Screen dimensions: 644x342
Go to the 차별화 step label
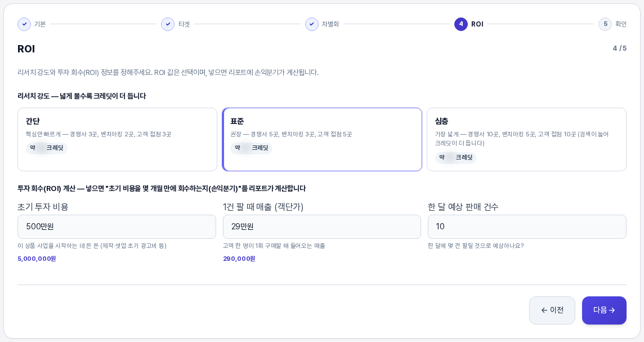pos(330,24)
